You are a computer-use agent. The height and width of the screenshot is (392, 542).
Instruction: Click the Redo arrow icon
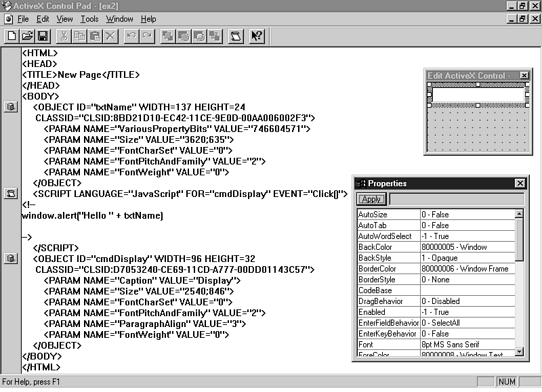(147, 37)
